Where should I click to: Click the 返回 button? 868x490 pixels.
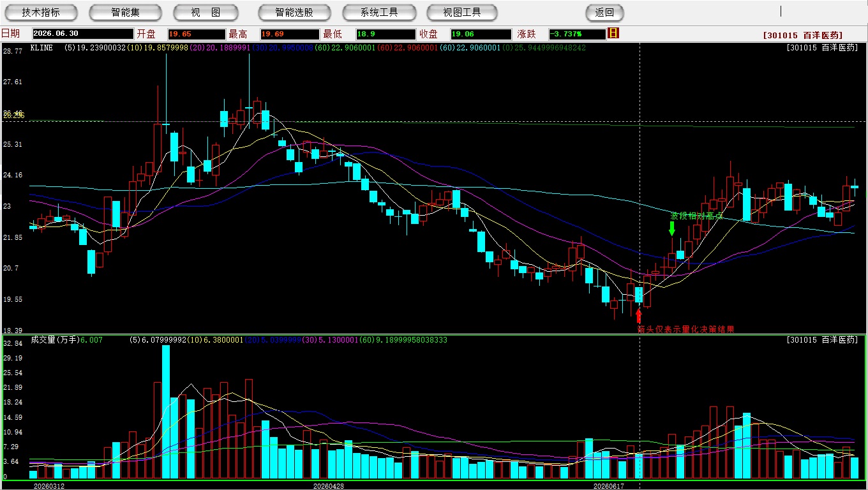[604, 12]
